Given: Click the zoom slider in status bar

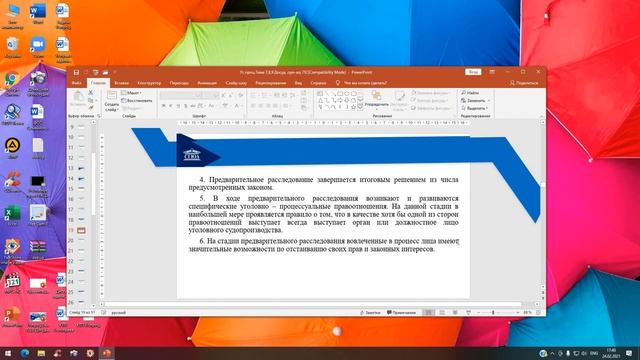Looking at the screenshot, I should [x=498, y=312].
